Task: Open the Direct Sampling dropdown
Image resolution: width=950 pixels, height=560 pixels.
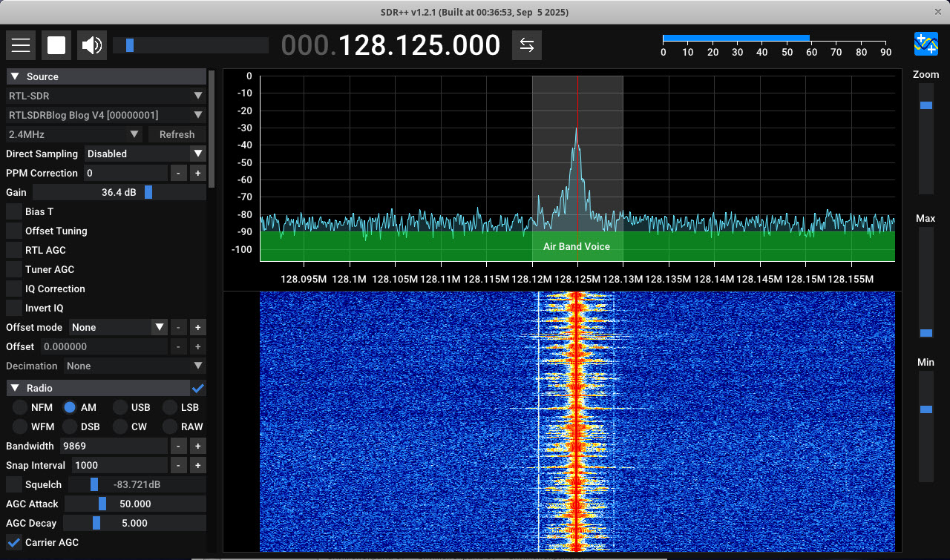Action: (145, 154)
